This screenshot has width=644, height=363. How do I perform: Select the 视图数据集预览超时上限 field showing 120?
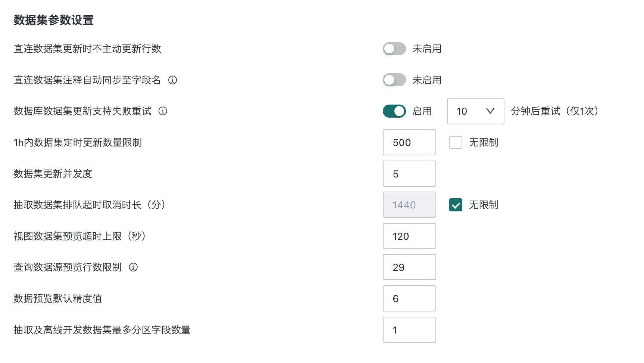(x=409, y=236)
